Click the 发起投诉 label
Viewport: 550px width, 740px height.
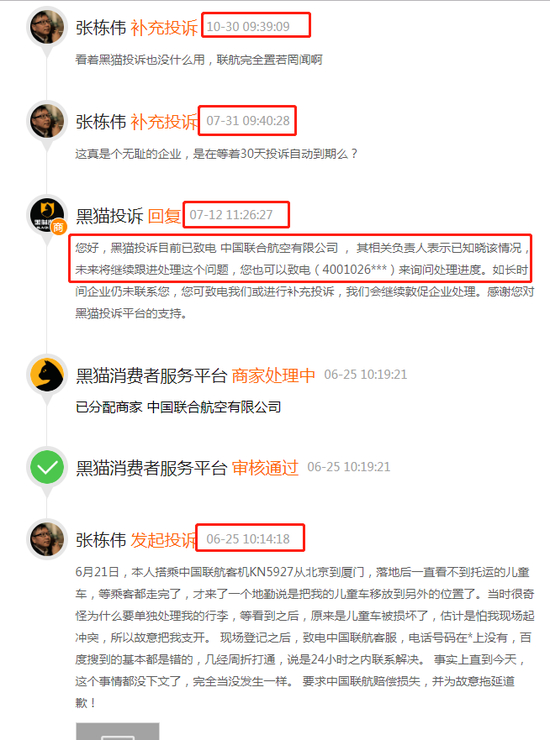tap(163, 540)
